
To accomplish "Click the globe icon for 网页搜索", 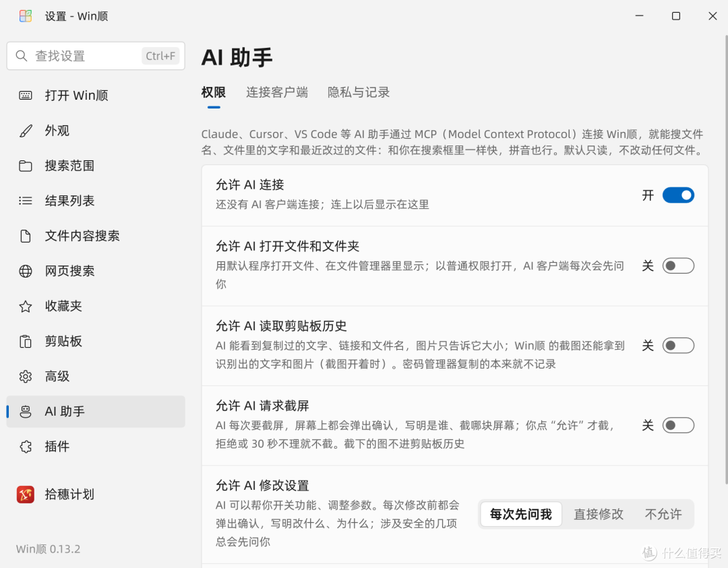I will pyautogui.click(x=26, y=271).
